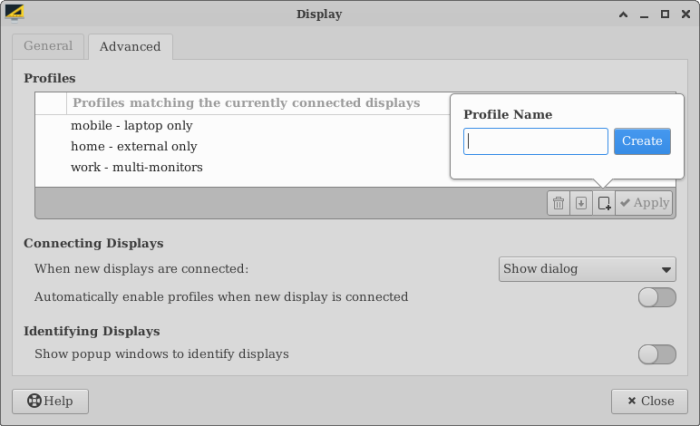
Task: Select the Advanced tab
Action: [130, 46]
